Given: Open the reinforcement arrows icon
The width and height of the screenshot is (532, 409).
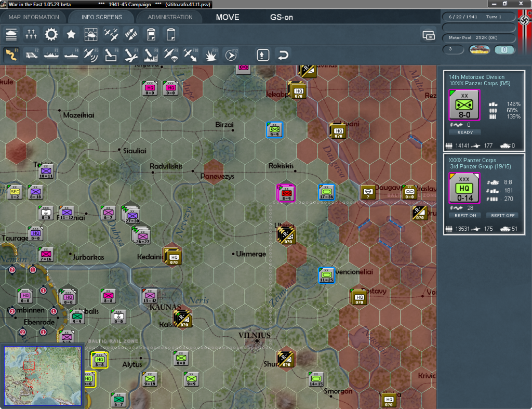Looking at the screenshot, I should pos(131,34).
